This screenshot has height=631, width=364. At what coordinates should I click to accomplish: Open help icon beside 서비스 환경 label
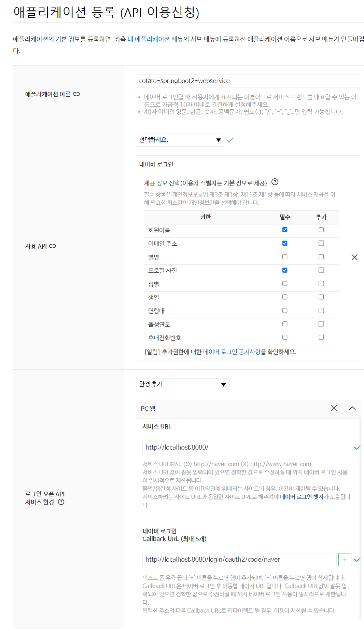pos(61,502)
